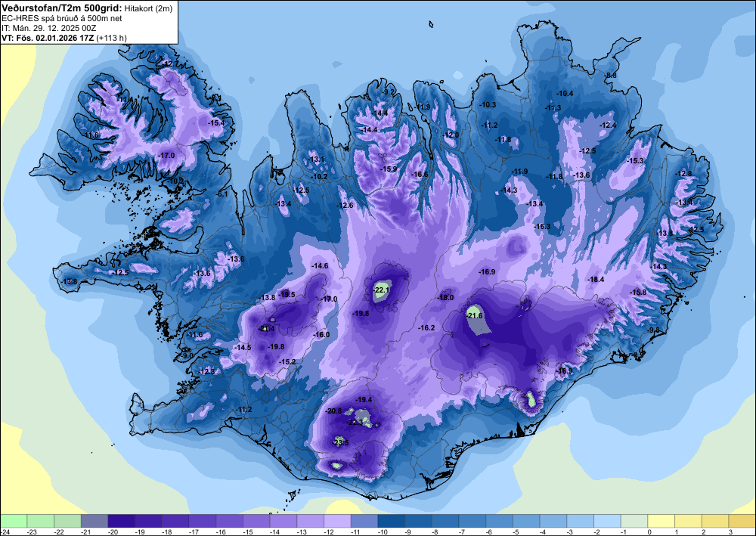The width and height of the screenshot is (756, 536).
Task: Click the -12.6 temperature label
Action: 345,206
